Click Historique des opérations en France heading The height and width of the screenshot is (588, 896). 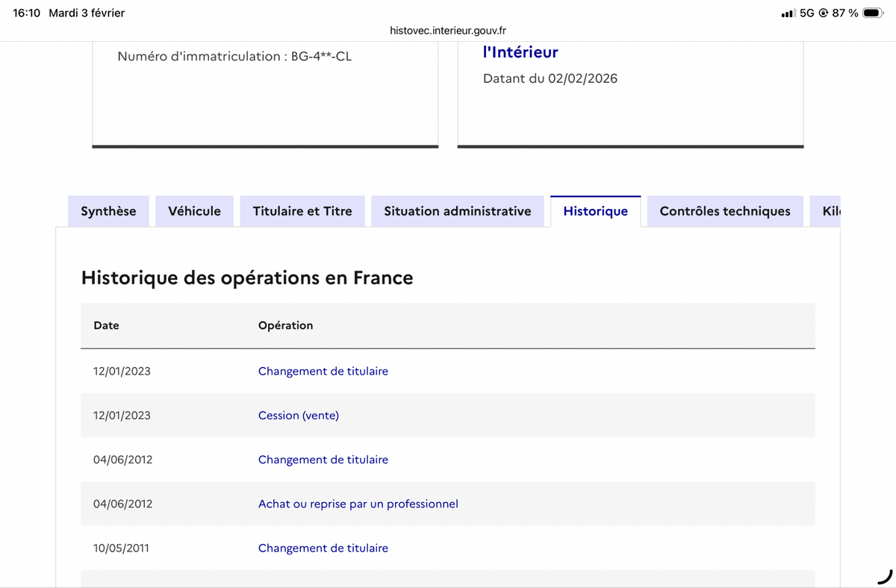point(247,278)
